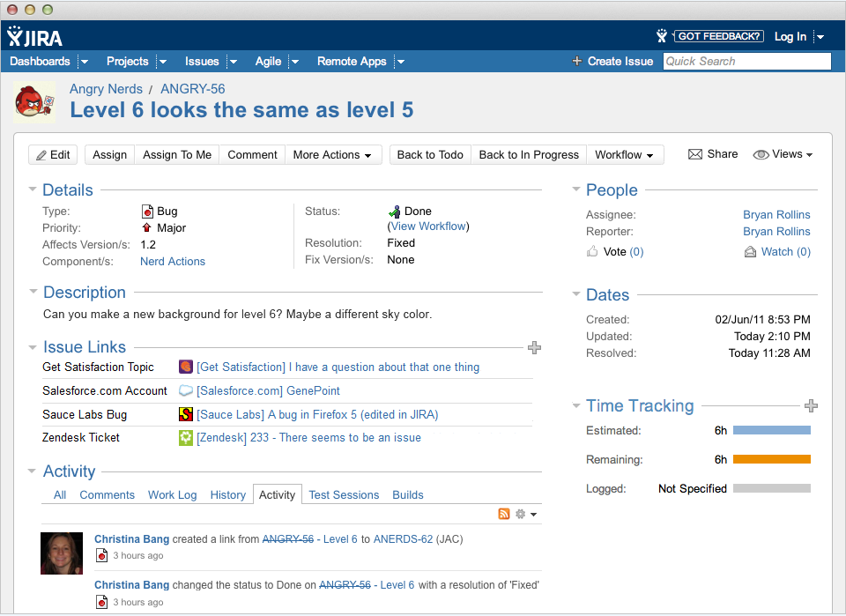This screenshot has width=846, height=616.
Task: Expand the Views dropdown
Action: pos(783,154)
